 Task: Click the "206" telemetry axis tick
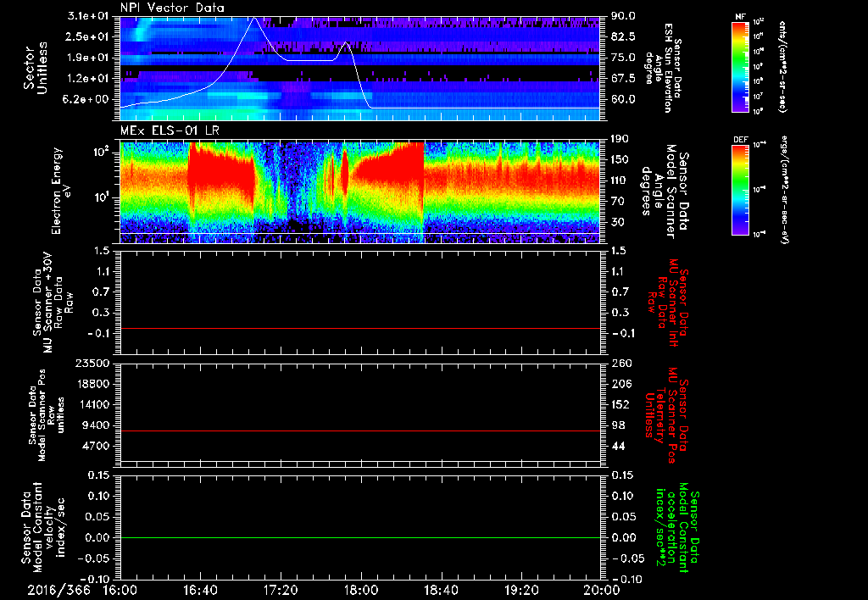(x=620, y=384)
